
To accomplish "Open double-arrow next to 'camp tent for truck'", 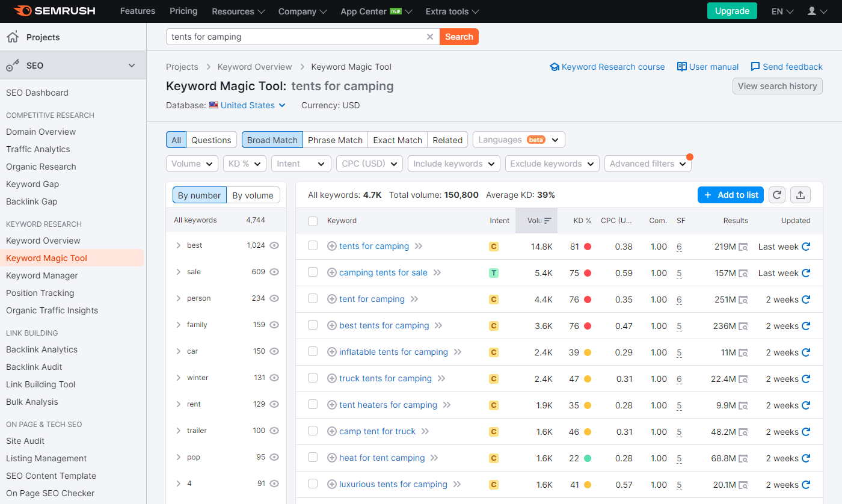I will click(x=425, y=431).
